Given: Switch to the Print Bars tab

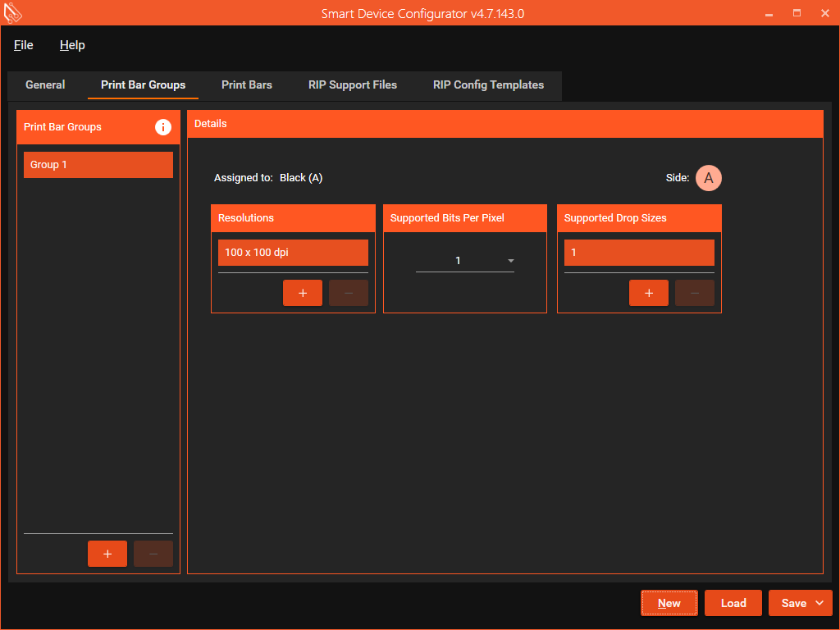Looking at the screenshot, I should [x=247, y=84].
